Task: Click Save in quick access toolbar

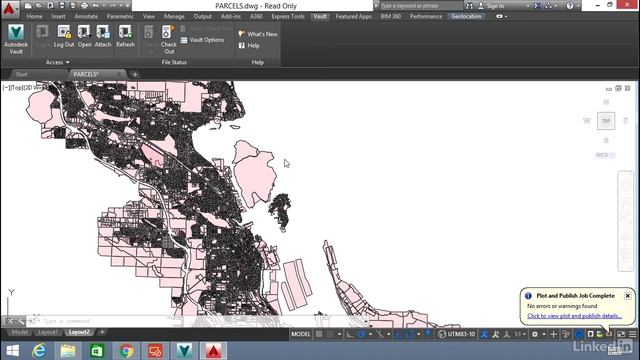Action: pos(51,6)
